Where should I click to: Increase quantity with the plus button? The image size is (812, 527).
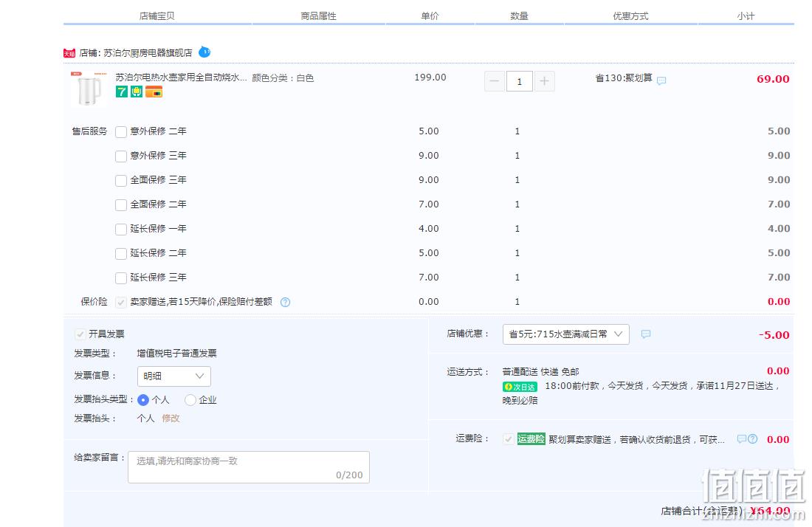click(x=544, y=81)
